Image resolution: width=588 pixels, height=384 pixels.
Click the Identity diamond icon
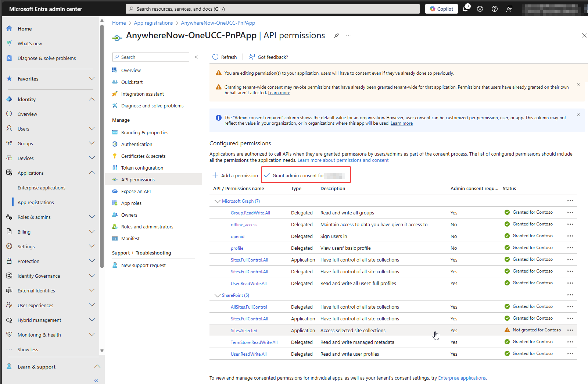(9, 99)
